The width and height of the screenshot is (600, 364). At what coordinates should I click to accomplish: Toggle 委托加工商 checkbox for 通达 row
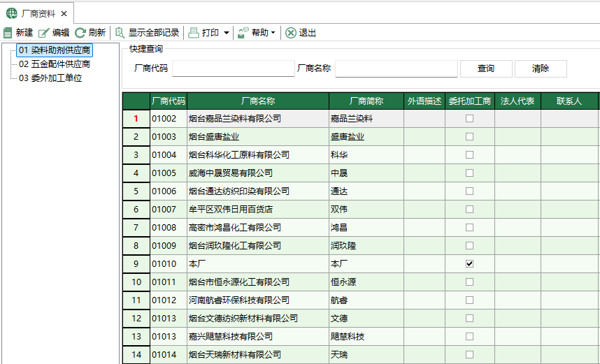coord(469,191)
